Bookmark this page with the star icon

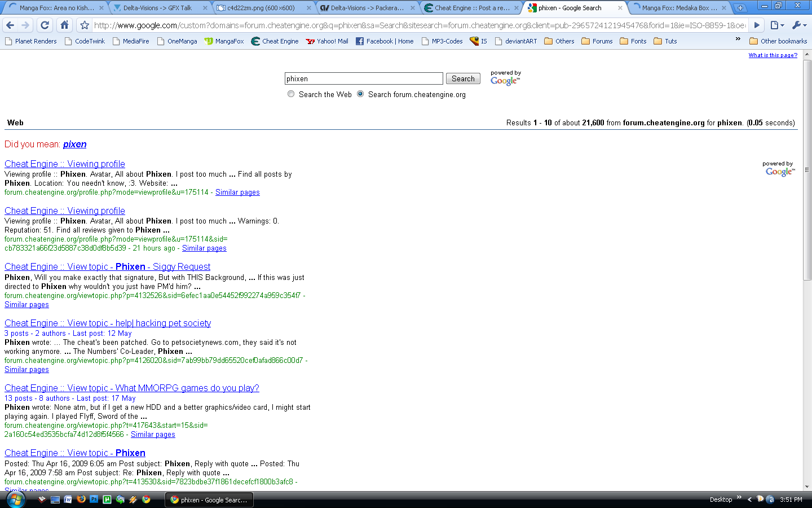[85, 25]
